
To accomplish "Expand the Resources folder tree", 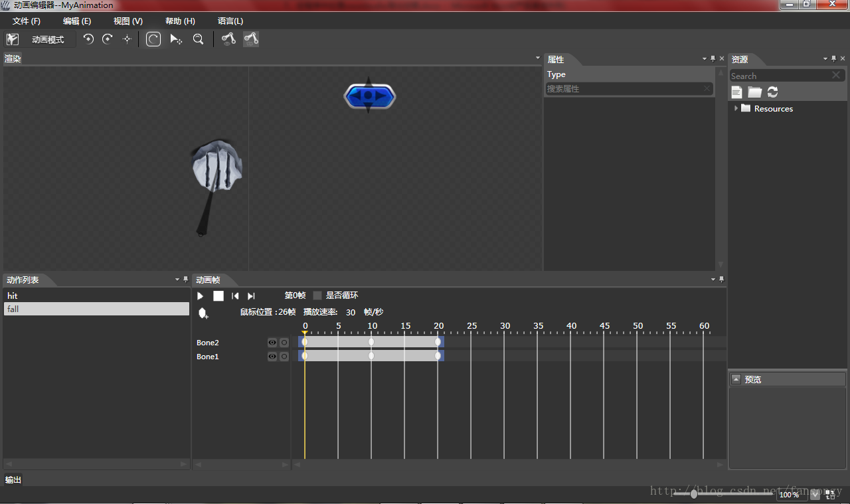I will coord(736,108).
